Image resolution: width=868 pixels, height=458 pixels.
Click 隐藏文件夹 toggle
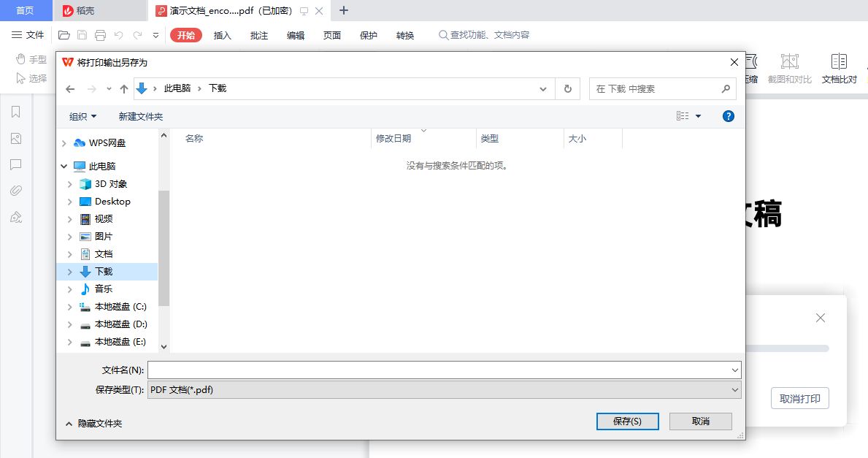click(x=93, y=424)
